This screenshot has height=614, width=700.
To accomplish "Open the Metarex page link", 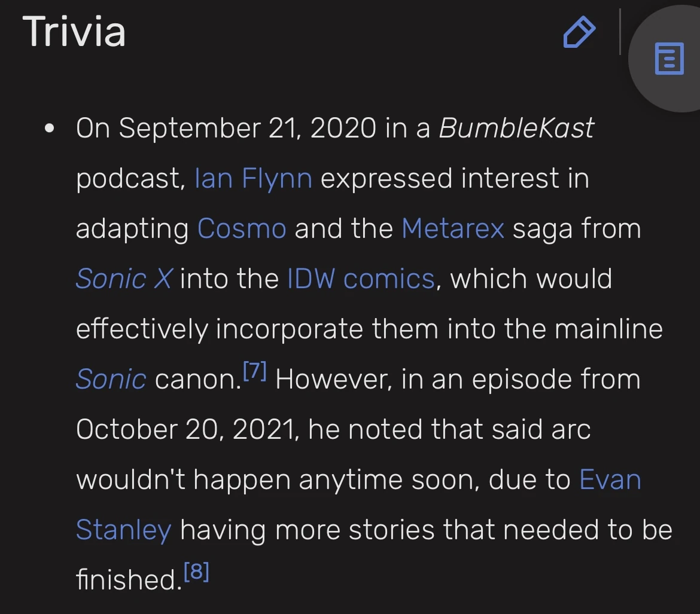I will pos(453,228).
